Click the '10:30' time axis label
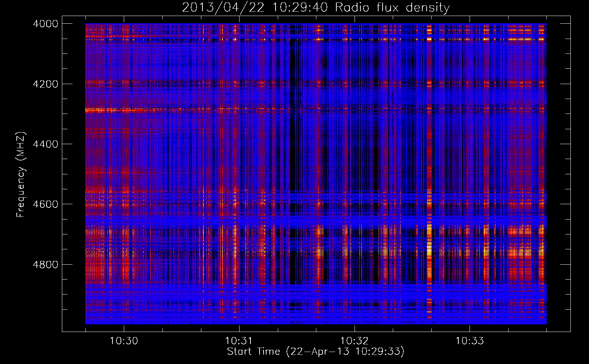The image size is (589, 364). click(124, 341)
